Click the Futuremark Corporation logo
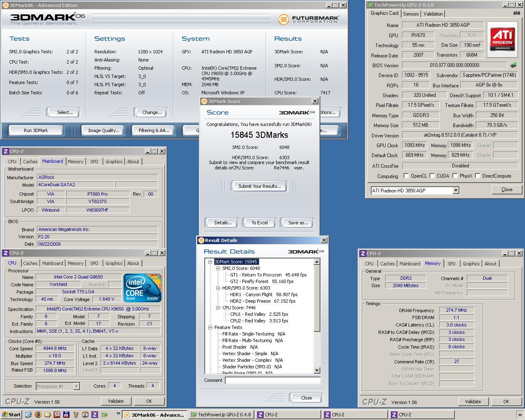This screenshot has height=420, width=525. tap(308, 19)
